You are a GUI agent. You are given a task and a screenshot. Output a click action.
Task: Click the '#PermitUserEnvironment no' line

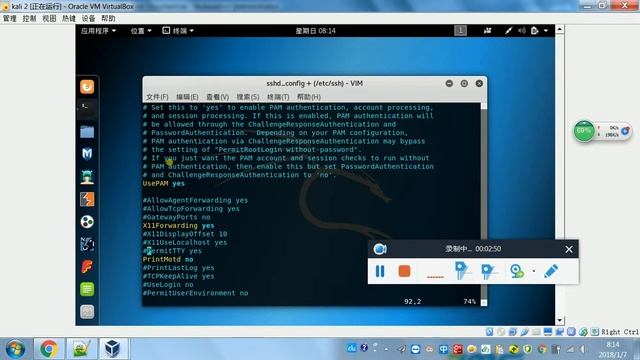coord(195,293)
